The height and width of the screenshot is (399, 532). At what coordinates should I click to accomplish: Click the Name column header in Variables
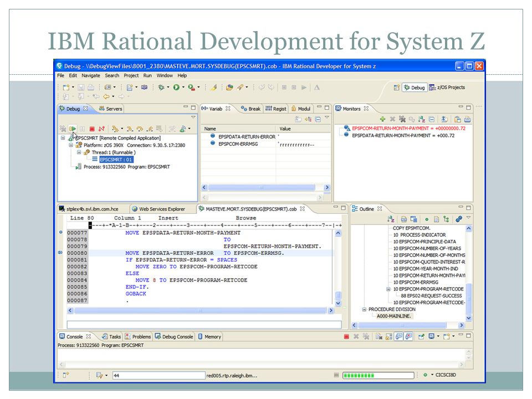[x=238, y=129]
